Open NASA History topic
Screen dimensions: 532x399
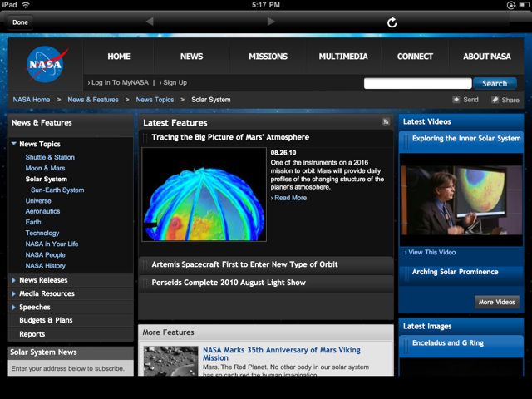click(45, 266)
